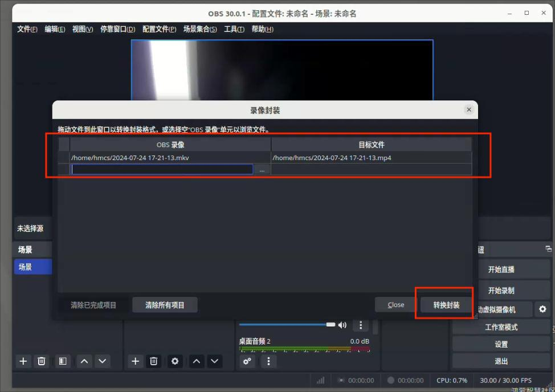The width and height of the screenshot is (555, 392).
Task: Select the 2024-07-24 17-21-13.mp4 target cell
Action: pyautogui.click(x=372, y=158)
